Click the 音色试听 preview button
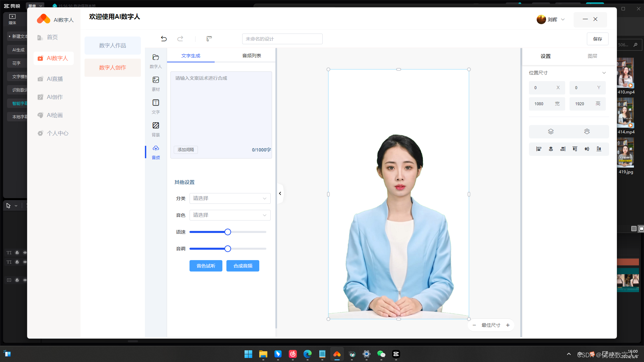This screenshot has width=644, height=362. [206, 266]
